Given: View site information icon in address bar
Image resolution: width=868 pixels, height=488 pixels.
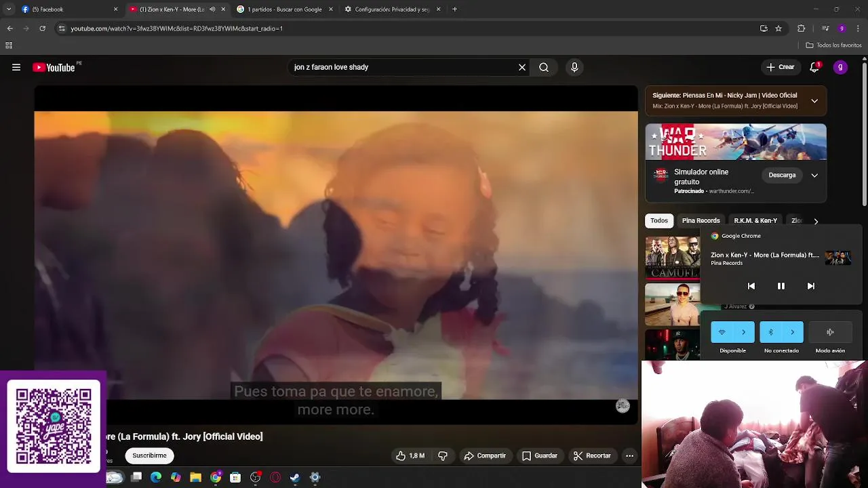Looking at the screenshot, I should click(62, 28).
